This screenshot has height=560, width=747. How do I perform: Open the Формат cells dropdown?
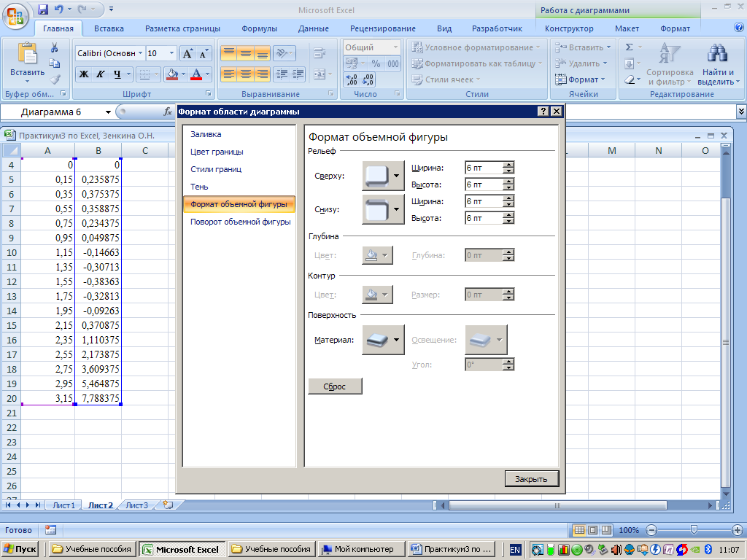(580, 79)
